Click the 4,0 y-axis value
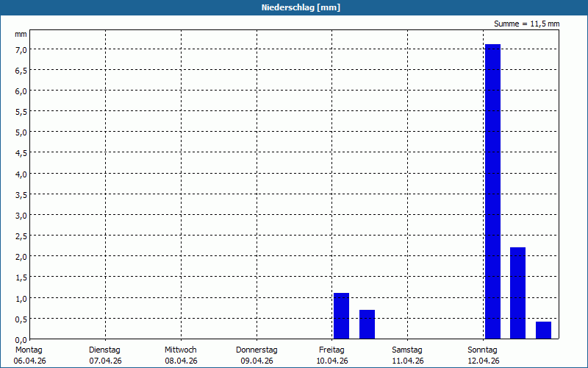 (x=21, y=174)
